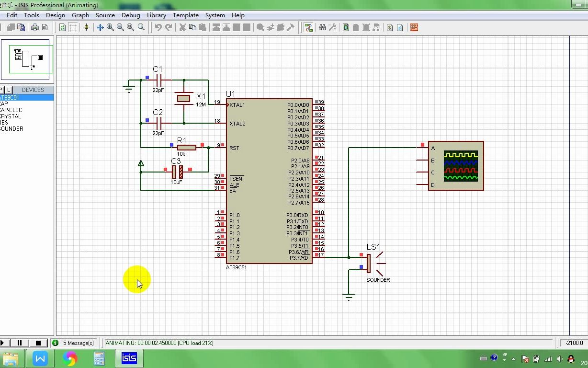The width and height of the screenshot is (588, 368).
Task: Click the zoom out magnifier icon
Action: tap(121, 28)
